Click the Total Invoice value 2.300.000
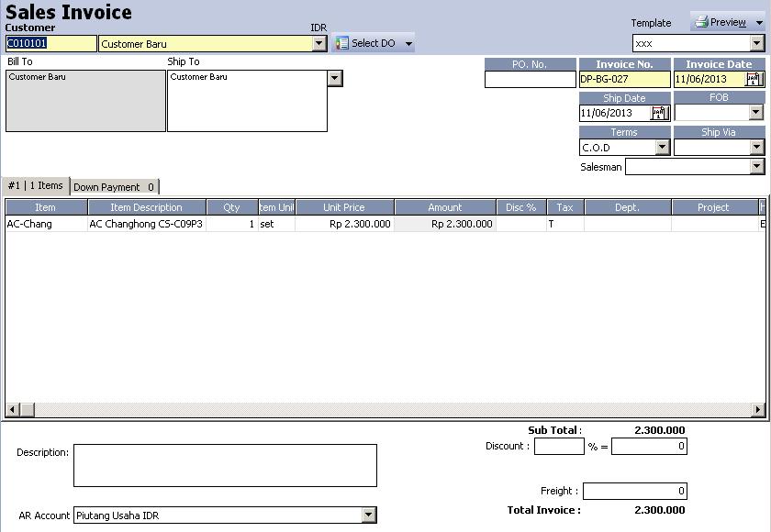This screenshot has width=771, height=532. [659, 510]
